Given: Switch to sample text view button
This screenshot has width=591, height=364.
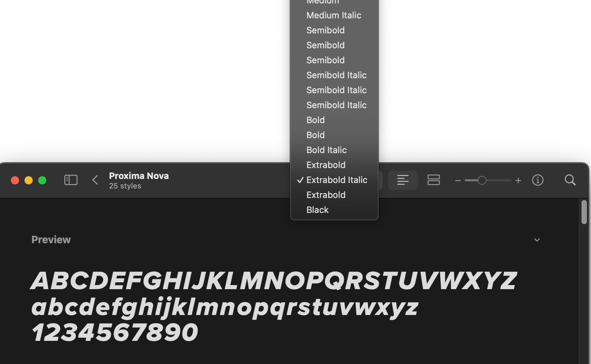Looking at the screenshot, I should [403, 180].
